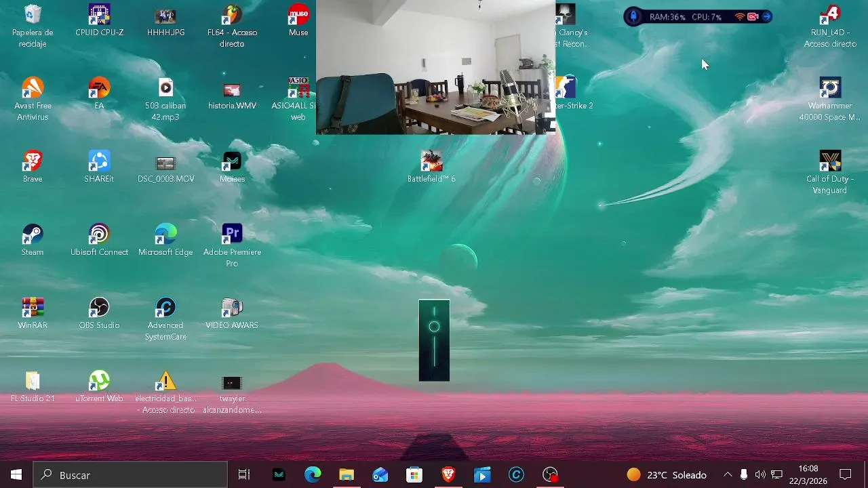
Task: Select the Microsoft Edge desktop shortcut
Action: point(165,240)
